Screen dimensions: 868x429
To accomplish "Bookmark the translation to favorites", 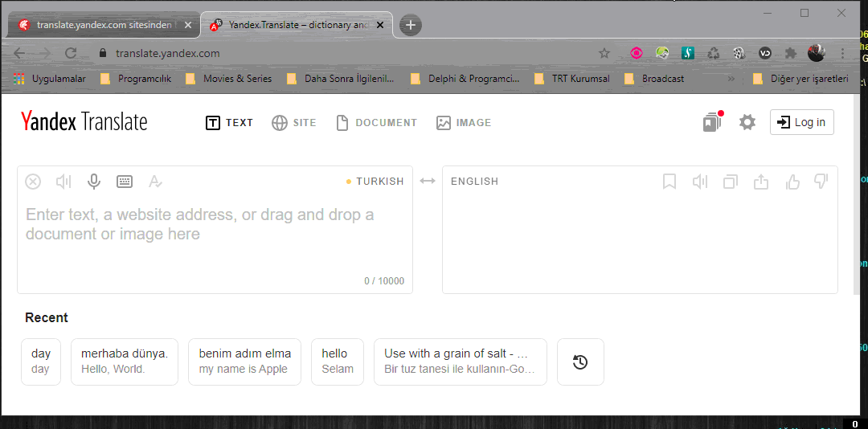I will (x=669, y=181).
